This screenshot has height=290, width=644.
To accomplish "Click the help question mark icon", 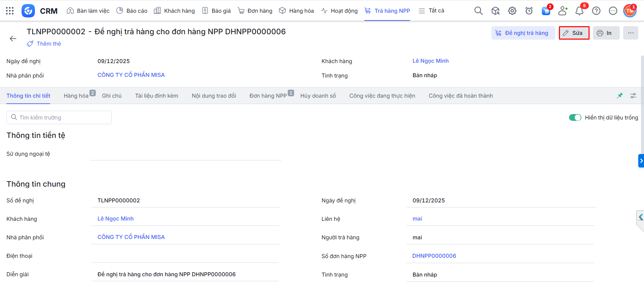I will [596, 11].
